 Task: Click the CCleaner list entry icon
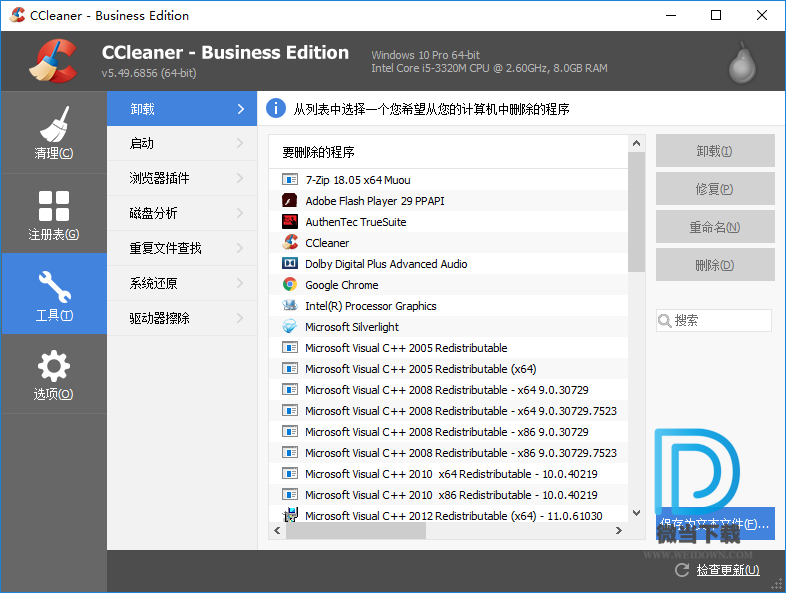290,243
